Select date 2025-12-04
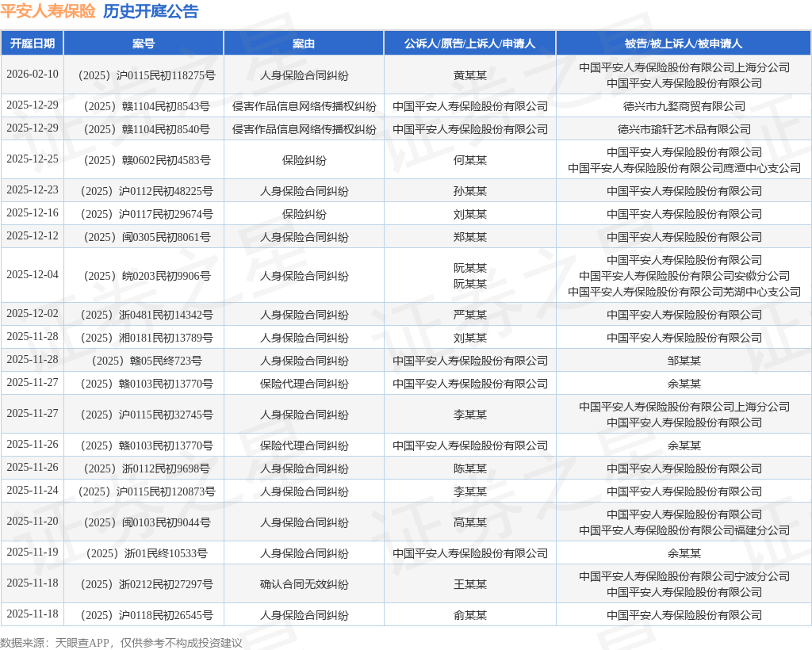Image resolution: width=812 pixels, height=650 pixels. click(32, 275)
